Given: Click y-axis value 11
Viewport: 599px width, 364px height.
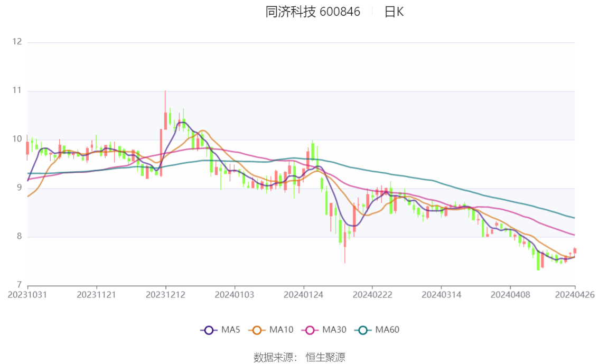Looking at the screenshot, I should click(17, 90).
